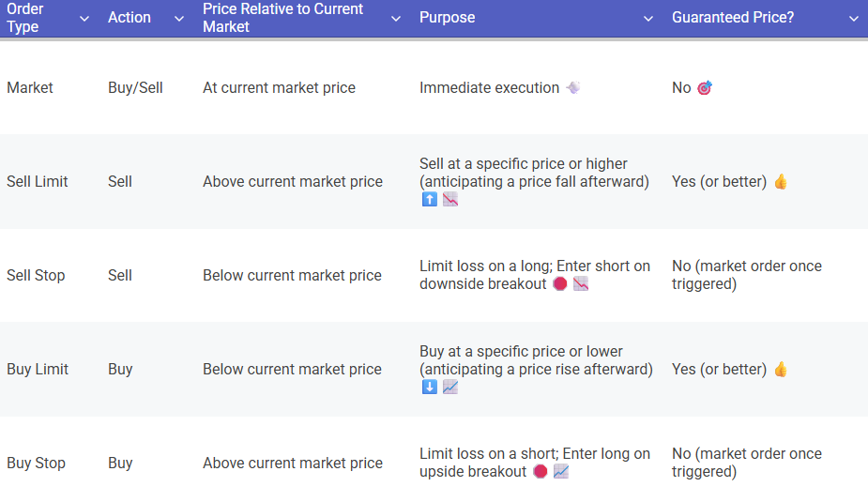Viewport: 868px width, 502px height.
Task: Click the Buy/Sell action cell
Action: pyautogui.click(x=135, y=88)
